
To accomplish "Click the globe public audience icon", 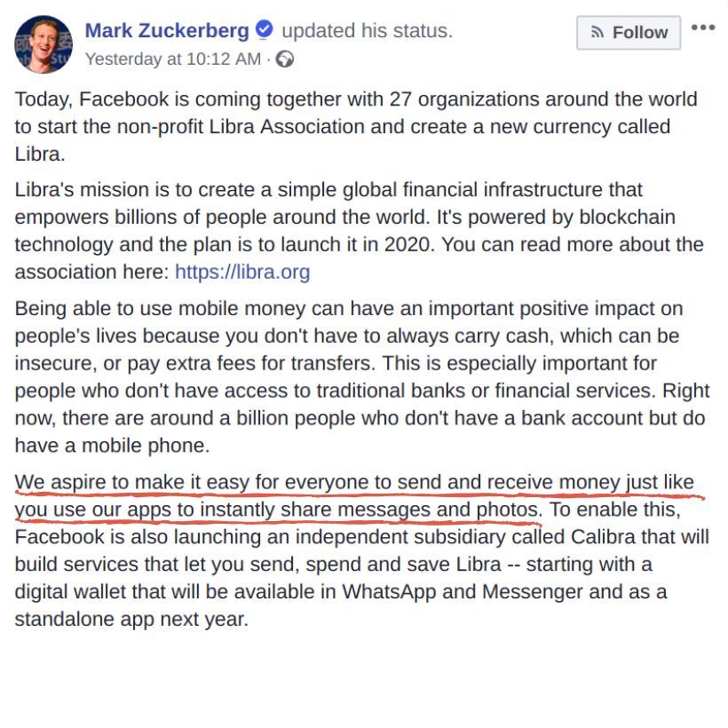I will (285, 59).
